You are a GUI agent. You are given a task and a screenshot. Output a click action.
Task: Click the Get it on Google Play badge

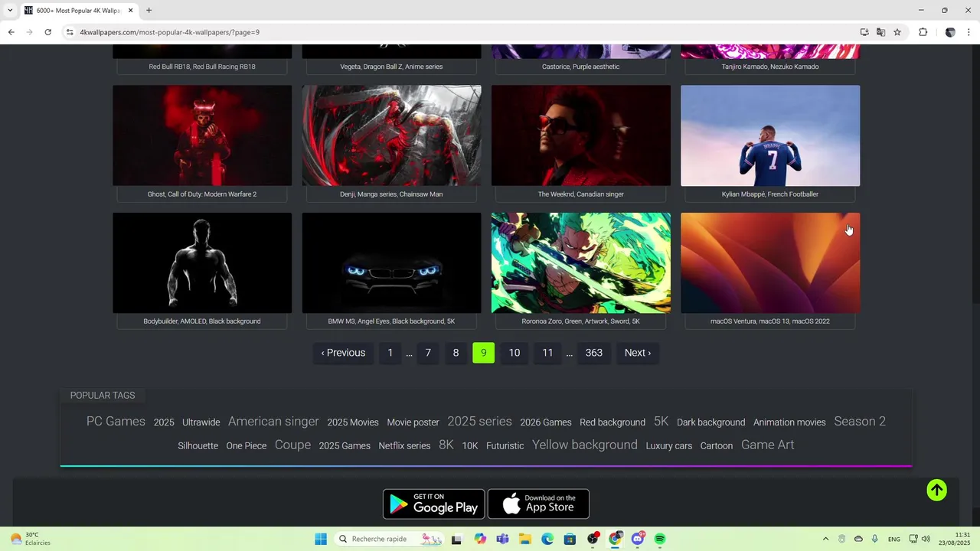(x=433, y=504)
